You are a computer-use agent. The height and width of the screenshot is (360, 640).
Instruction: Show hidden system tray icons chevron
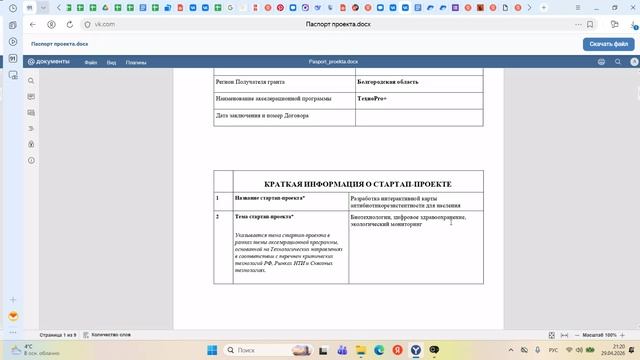[511, 350]
